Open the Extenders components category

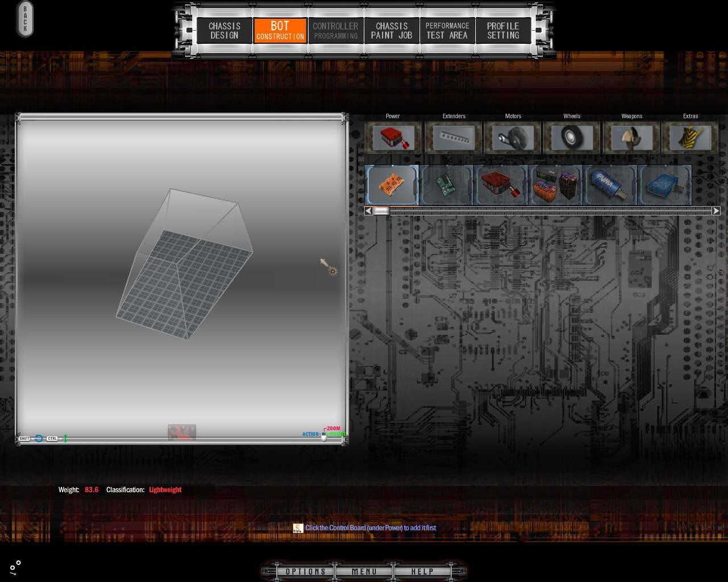click(x=454, y=137)
